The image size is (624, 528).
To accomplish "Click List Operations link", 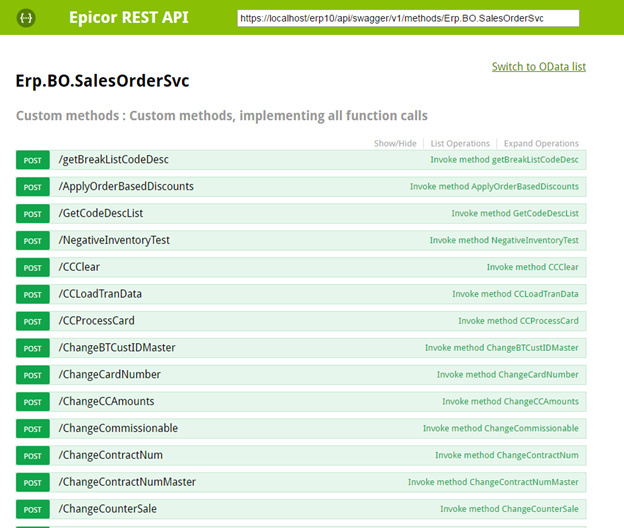I will [x=460, y=143].
